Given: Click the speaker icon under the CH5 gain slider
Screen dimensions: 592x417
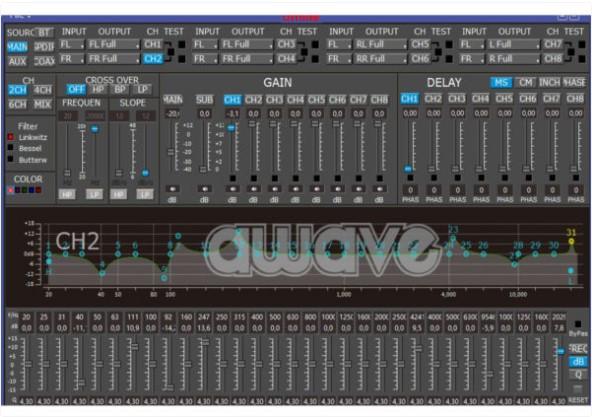Looking at the screenshot, I should pos(316,188).
